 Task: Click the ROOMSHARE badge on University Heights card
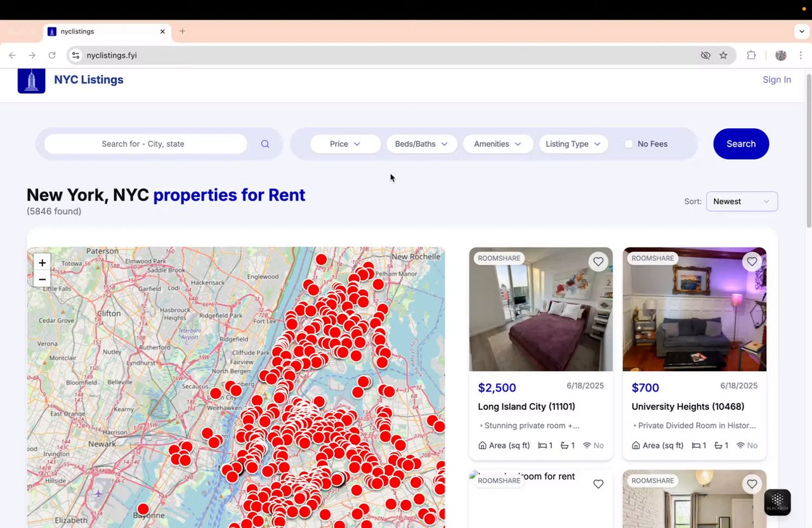point(653,258)
